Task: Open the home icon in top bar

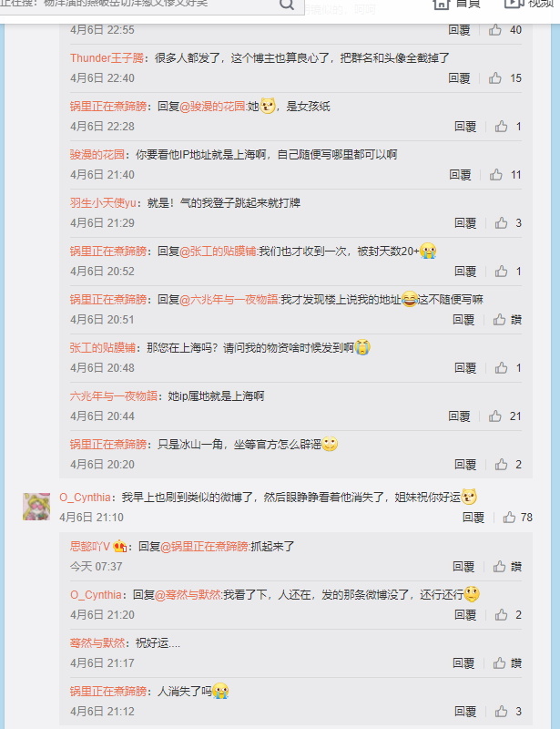Action: click(441, 5)
